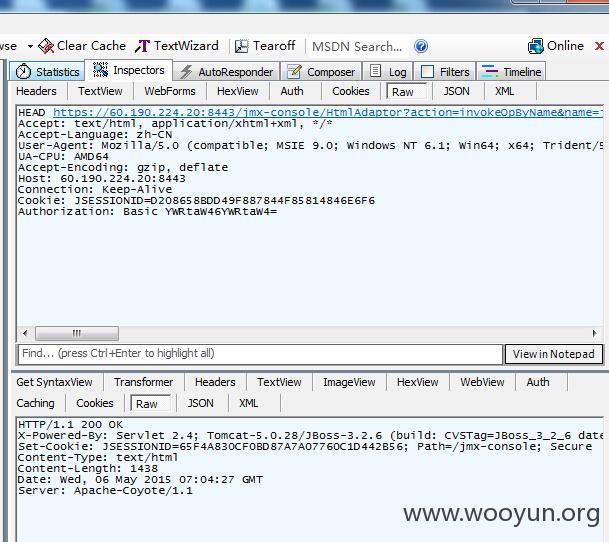The image size is (609, 542).
Task: Open the Timeline tab
Action: tap(511, 71)
